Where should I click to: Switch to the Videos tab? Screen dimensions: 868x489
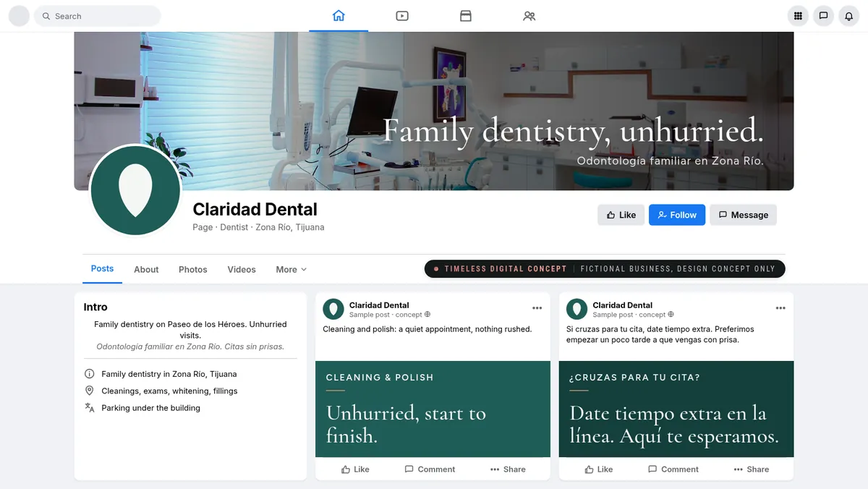242,269
